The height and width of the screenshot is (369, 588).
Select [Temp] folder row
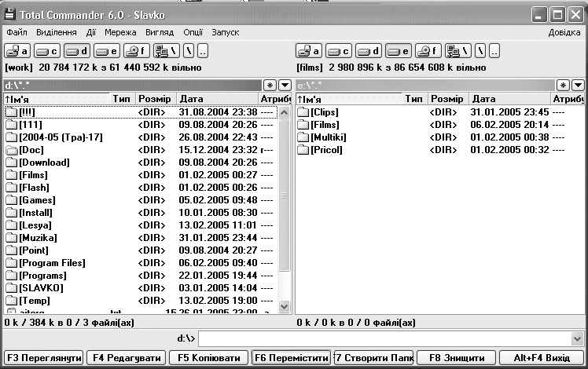point(141,301)
